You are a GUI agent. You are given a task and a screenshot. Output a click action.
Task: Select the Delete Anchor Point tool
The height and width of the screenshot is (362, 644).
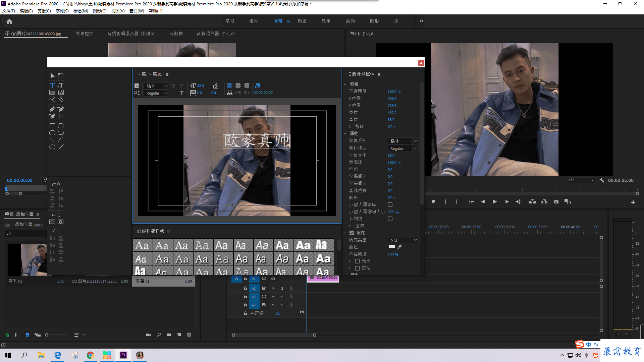click(61, 109)
